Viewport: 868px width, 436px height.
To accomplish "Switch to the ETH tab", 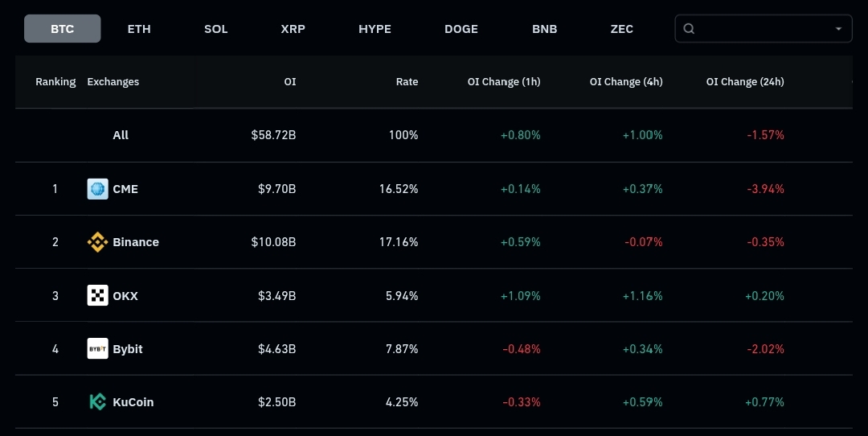I will coord(139,29).
